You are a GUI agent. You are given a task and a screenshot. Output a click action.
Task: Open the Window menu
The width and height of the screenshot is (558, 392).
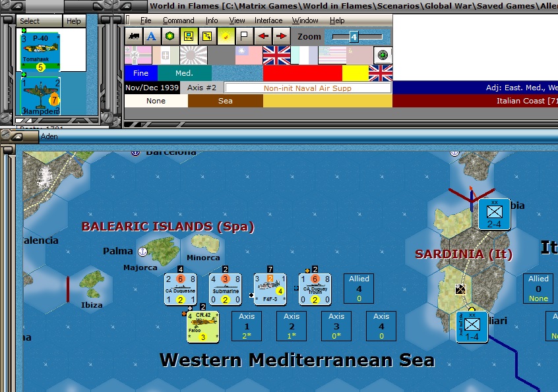click(305, 20)
